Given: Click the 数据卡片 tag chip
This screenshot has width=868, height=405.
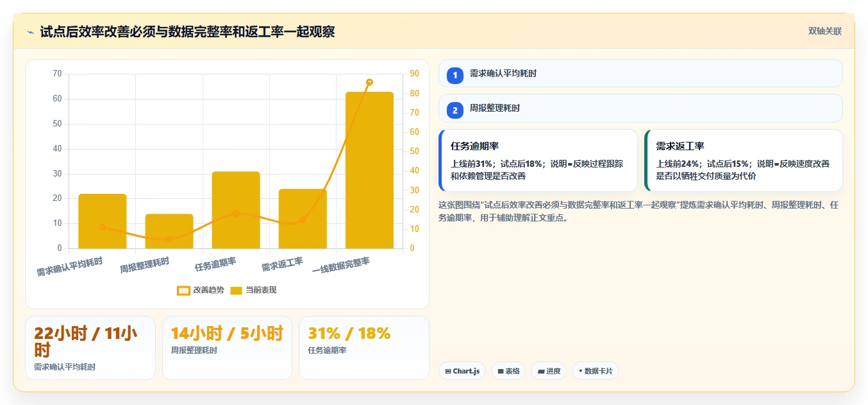Looking at the screenshot, I should (x=596, y=371).
